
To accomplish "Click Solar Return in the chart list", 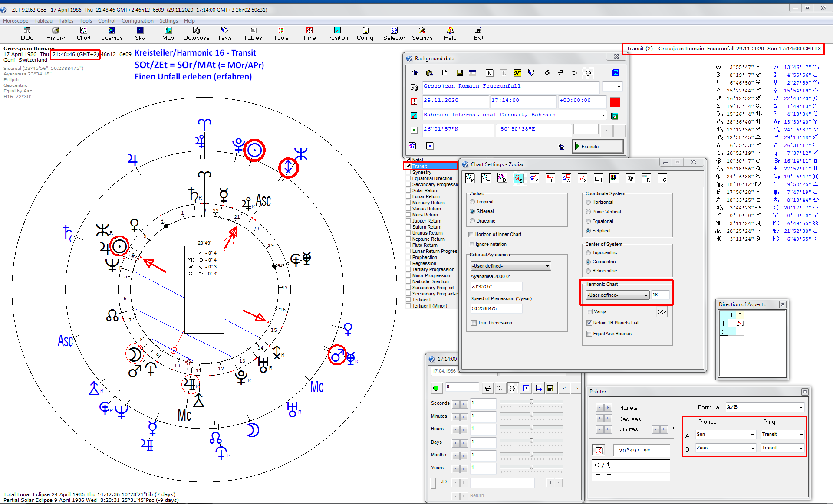I will coord(425,190).
